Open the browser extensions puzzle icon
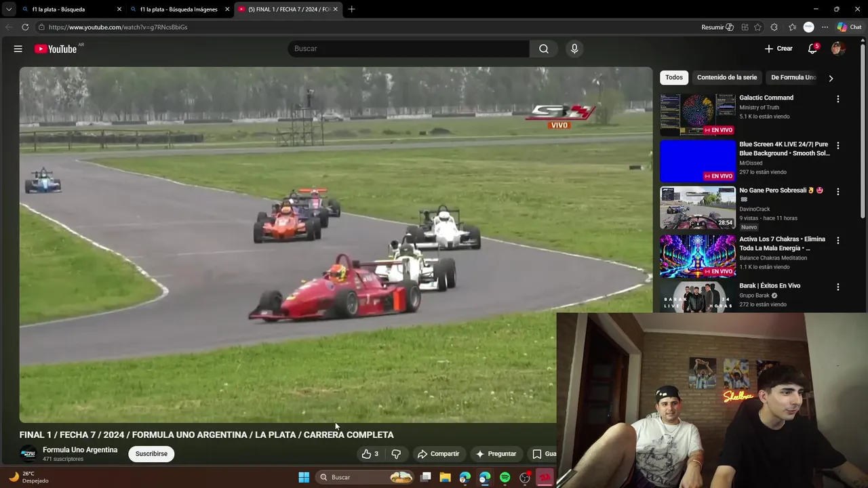Screen dimensions: 868x488 [x=774, y=27]
